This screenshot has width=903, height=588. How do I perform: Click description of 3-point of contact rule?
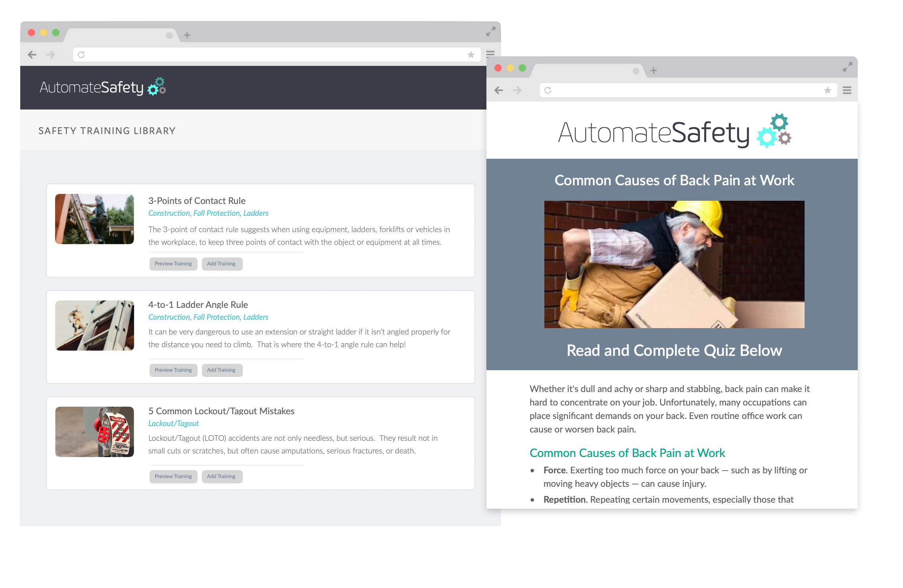click(x=299, y=236)
